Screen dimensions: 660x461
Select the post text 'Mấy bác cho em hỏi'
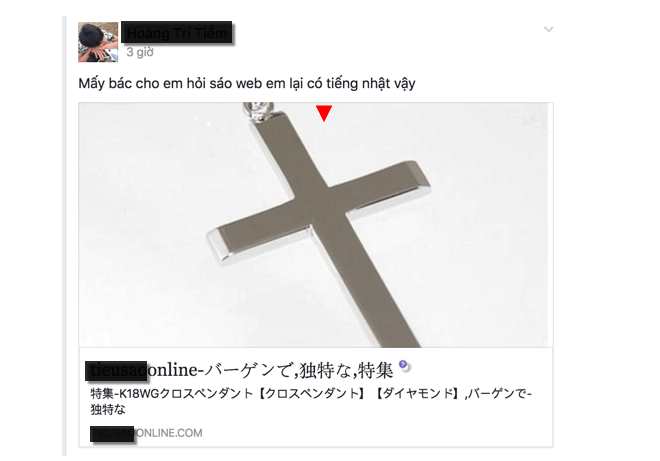coord(142,83)
